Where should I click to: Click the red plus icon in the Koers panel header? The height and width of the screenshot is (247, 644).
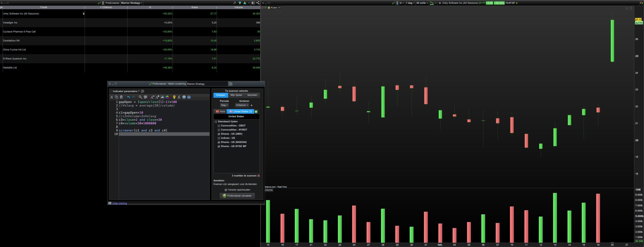[x=263, y=8]
